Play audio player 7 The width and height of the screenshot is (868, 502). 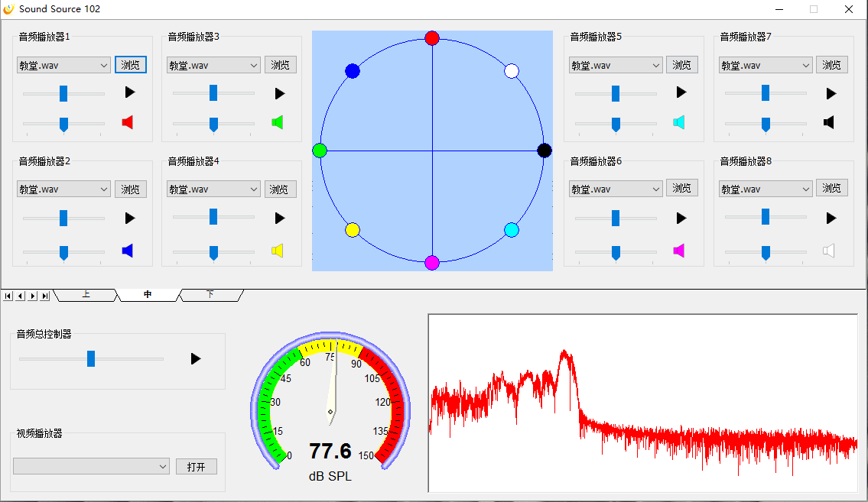click(831, 93)
